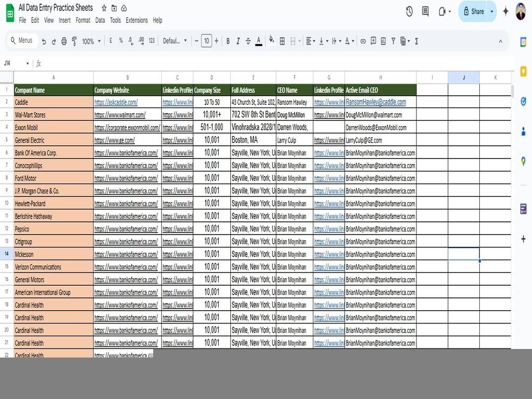Toggle strikethrough formatting
Screen dimensions: 532x399
click(x=248, y=41)
